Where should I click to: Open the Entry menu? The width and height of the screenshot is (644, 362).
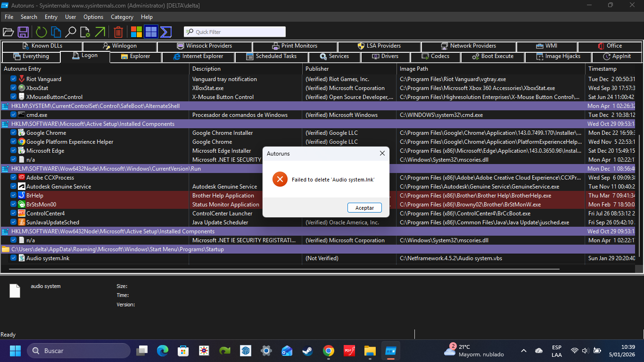click(51, 17)
